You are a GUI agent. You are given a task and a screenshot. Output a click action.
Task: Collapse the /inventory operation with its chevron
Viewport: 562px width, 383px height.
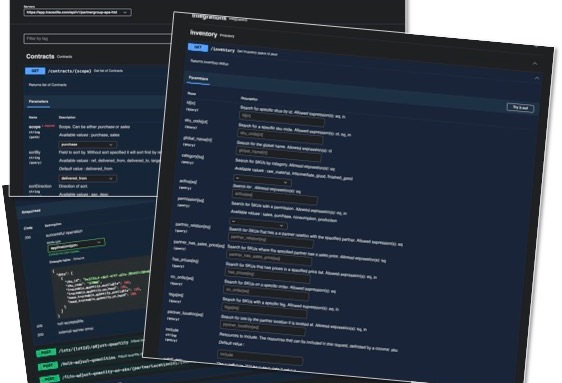[535, 64]
